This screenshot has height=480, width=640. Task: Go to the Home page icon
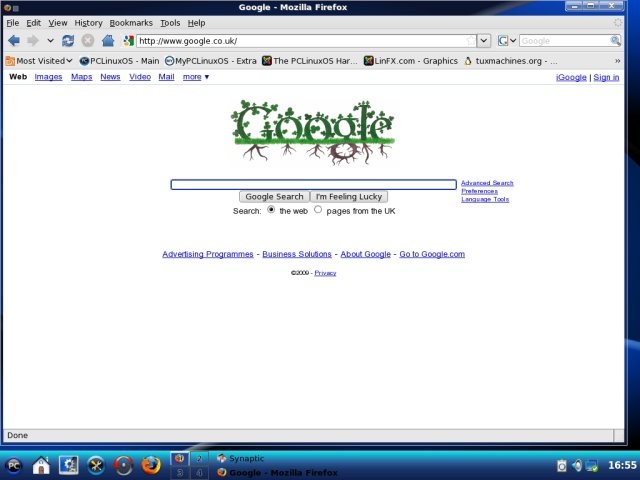tap(108, 40)
